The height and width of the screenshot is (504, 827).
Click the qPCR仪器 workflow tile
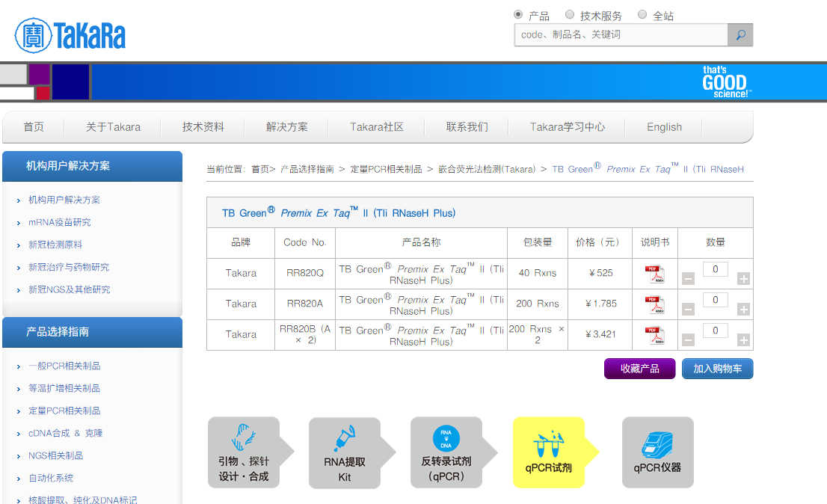tap(658, 452)
